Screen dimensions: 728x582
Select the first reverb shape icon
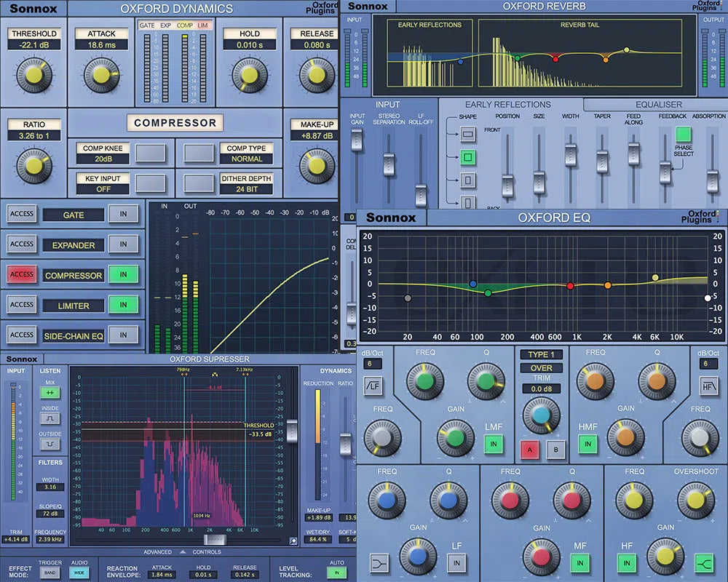point(467,134)
